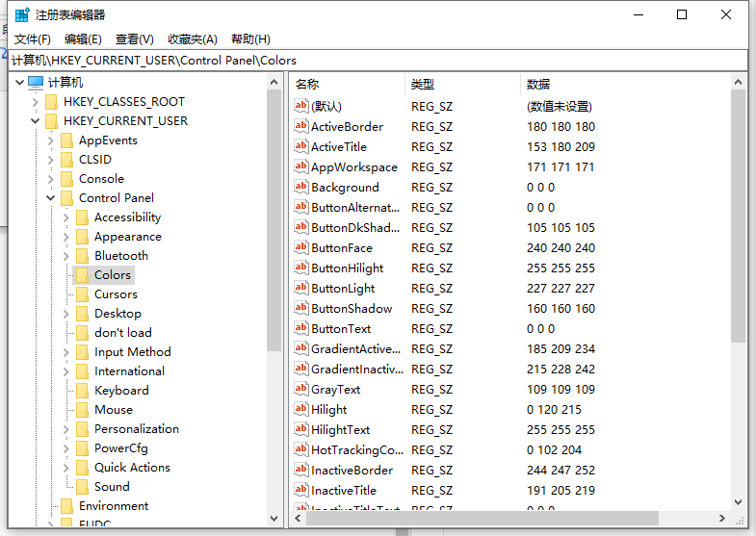
Task: Collapse the HKEY_CURRENT_USER branch
Action: pyautogui.click(x=36, y=121)
